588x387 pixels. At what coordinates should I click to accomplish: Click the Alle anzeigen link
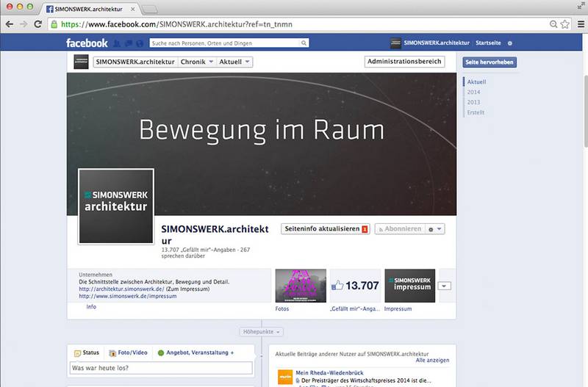[432, 361]
